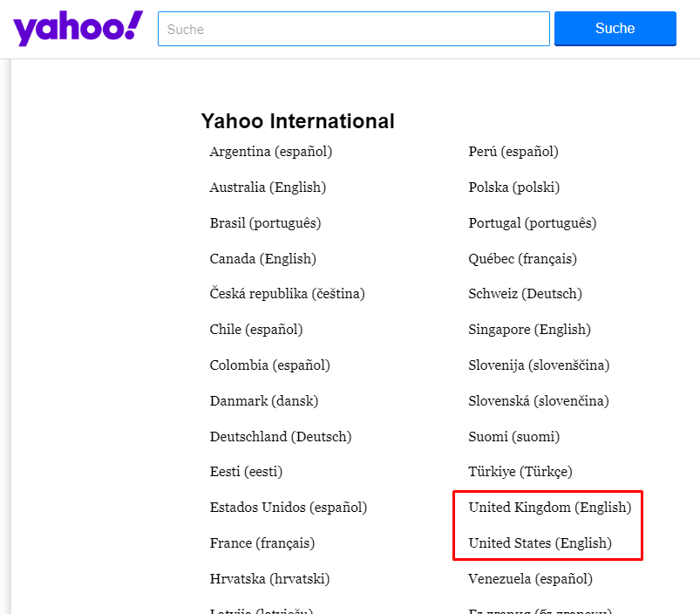This screenshot has height=614, width=700.
Task: Open Slovenija (slovenščina) link
Action: 539,365
